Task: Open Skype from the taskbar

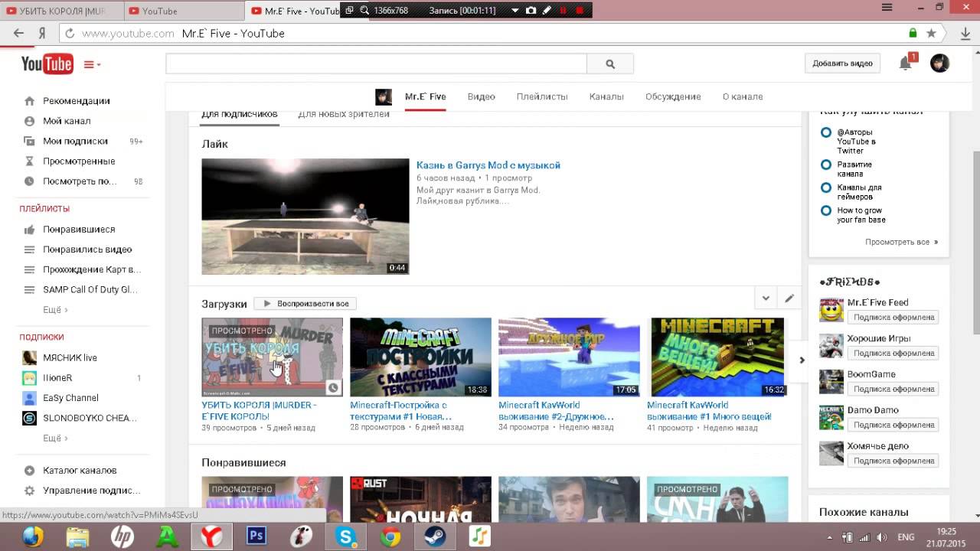Action: pos(346,537)
